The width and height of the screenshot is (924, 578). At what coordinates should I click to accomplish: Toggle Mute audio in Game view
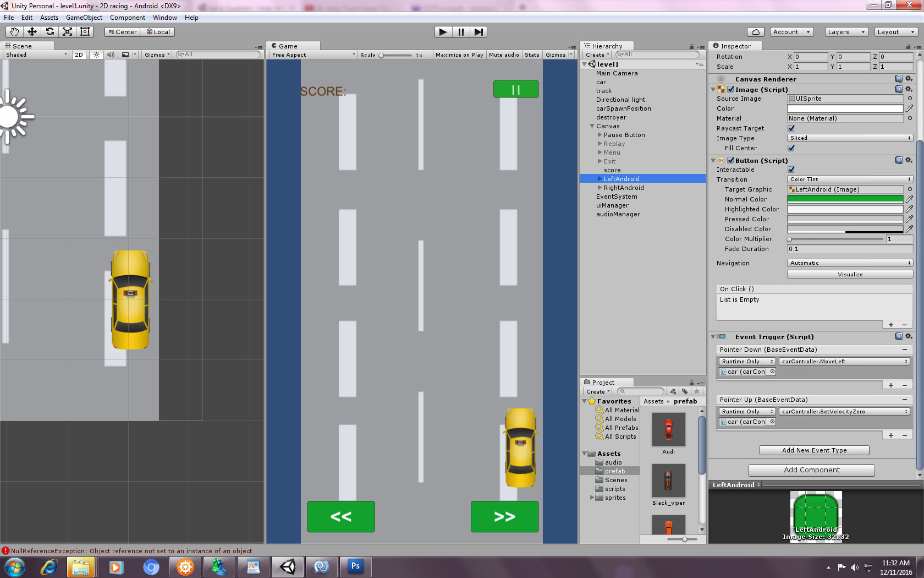click(x=504, y=54)
